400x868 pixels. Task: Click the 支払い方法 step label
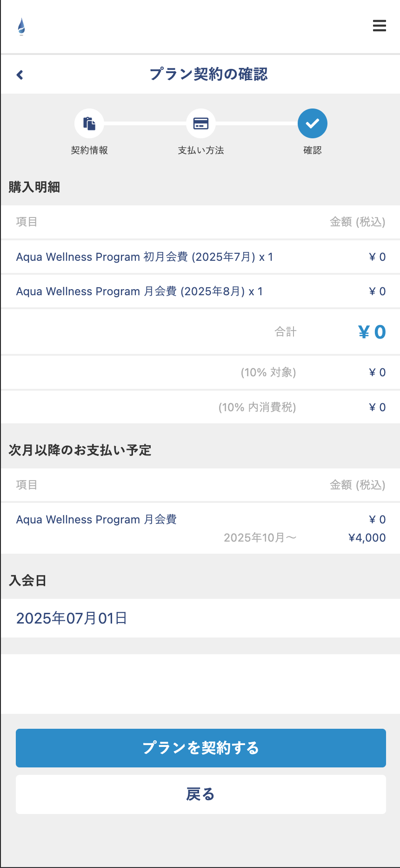click(x=201, y=150)
